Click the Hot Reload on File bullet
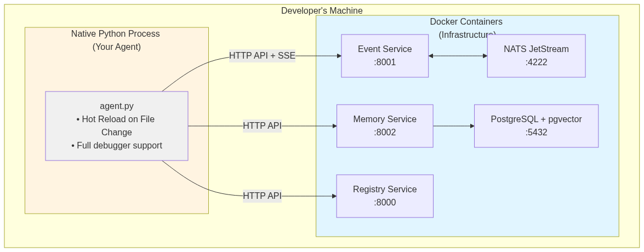 tap(116, 119)
